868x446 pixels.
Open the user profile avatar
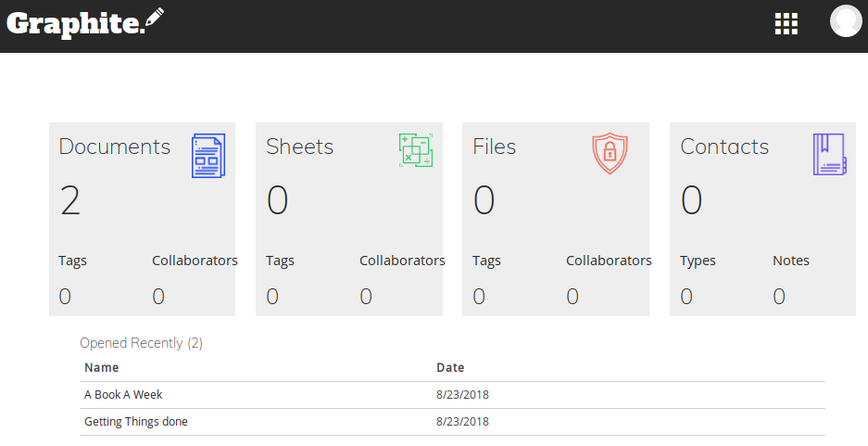(846, 21)
